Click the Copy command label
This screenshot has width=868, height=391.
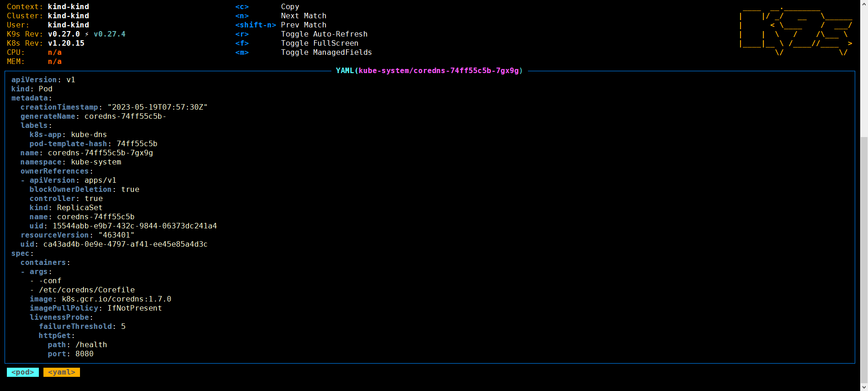click(290, 7)
